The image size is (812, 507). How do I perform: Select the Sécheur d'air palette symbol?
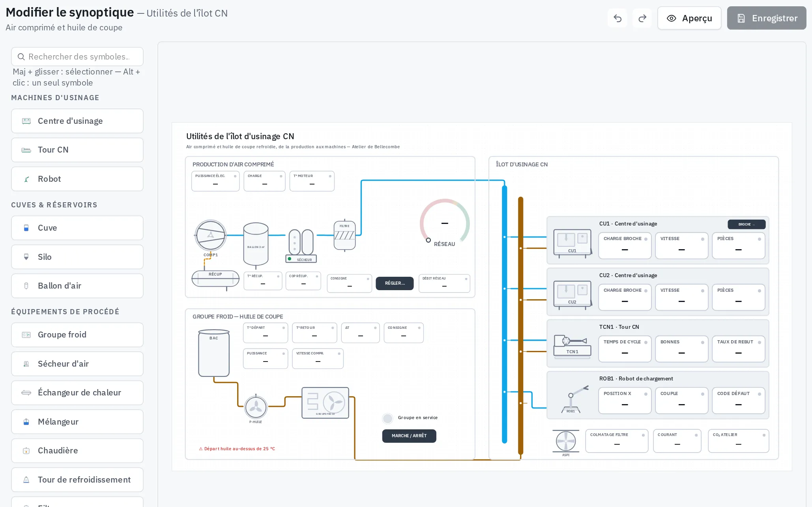coord(77,364)
